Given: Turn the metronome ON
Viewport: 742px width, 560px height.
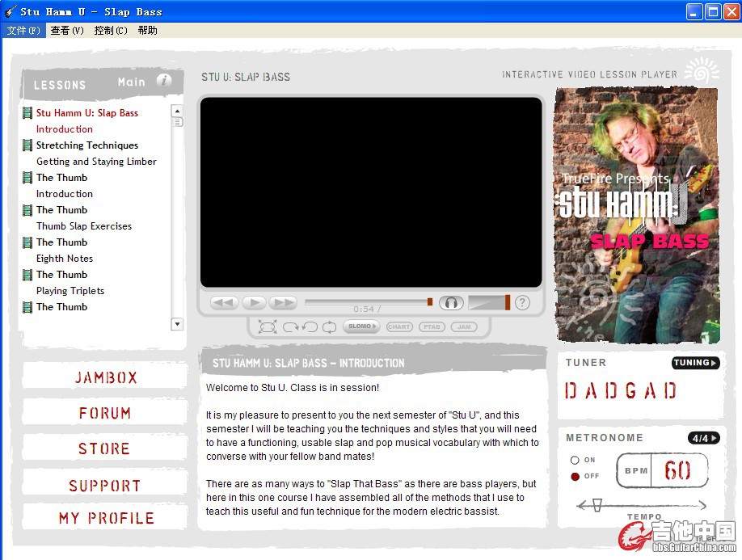Looking at the screenshot, I should pos(575,460).
